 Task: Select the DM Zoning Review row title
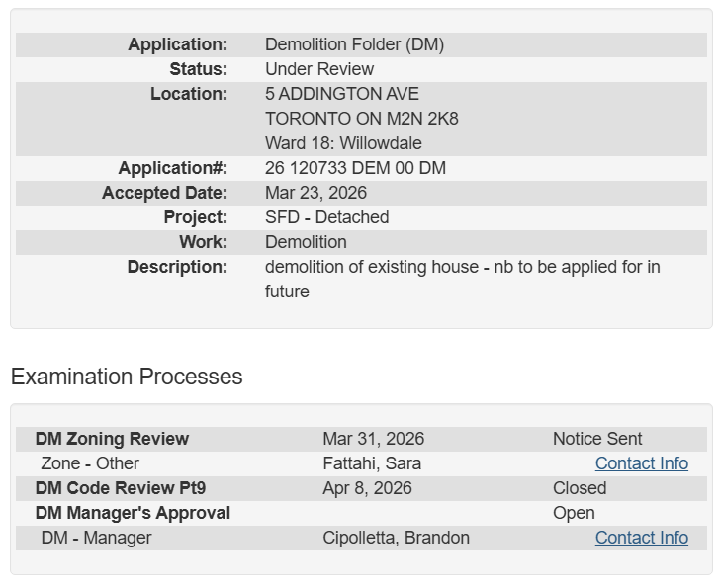(x=112, y=439)
